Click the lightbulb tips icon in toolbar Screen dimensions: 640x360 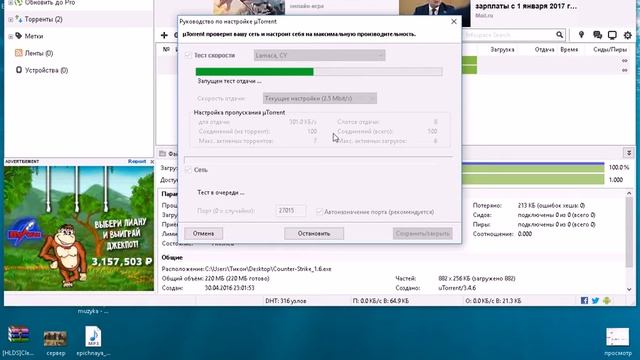click(581, 35)
